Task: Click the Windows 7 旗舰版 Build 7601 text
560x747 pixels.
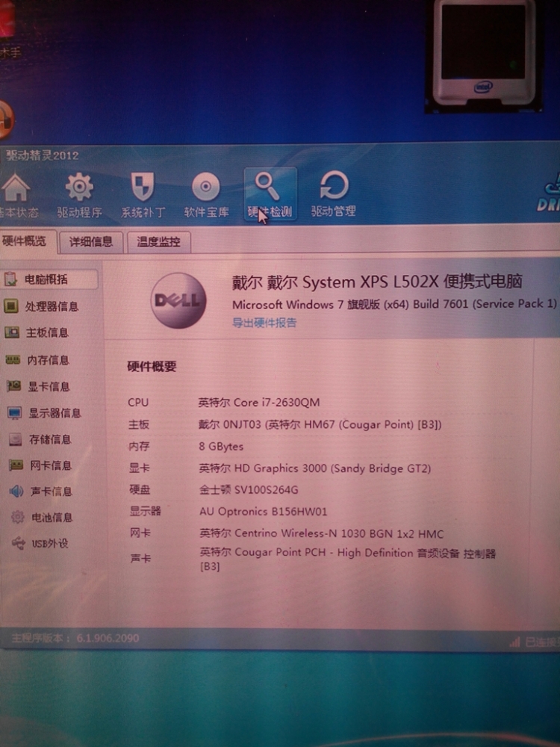Action: [x=394, y=304]
